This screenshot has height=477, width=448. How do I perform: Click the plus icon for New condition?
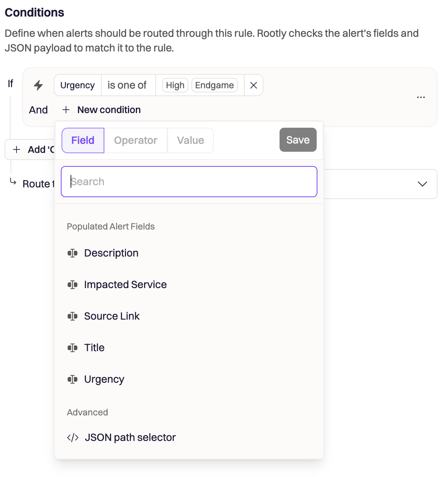tap(66, 110)
